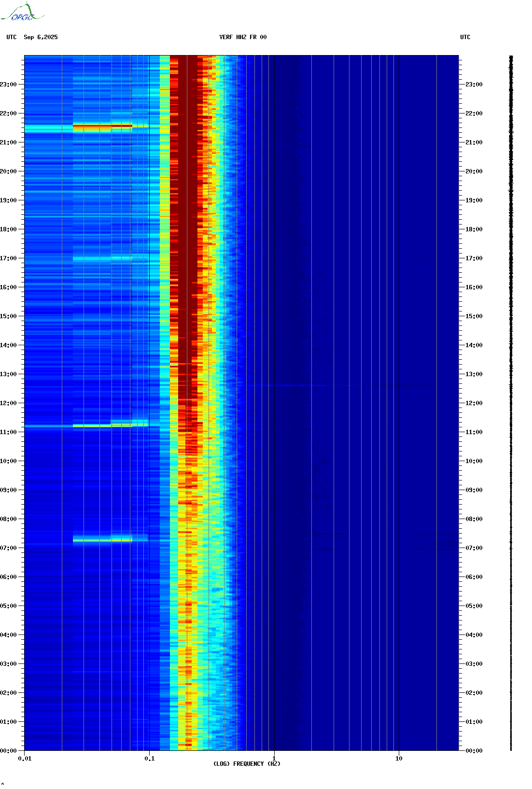Click 05:00 on the right time axis
Image resolution: width=532 pixels, height=789 pixels.
(474, 606)
